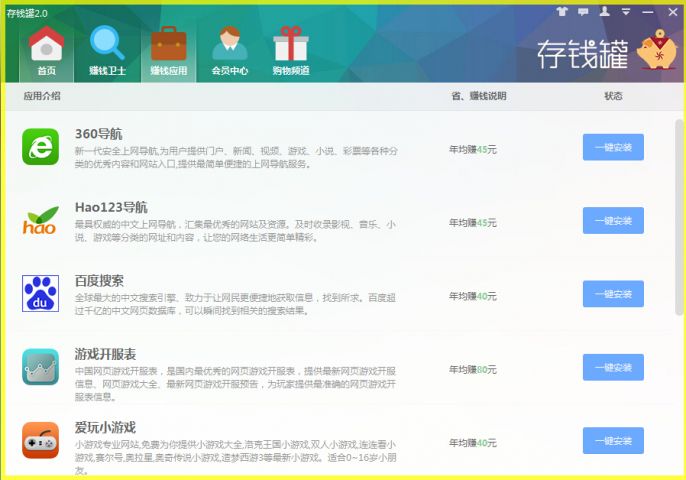Click the 游戏开服表 chart icon

pyautogui.click(x=40, y=367)
